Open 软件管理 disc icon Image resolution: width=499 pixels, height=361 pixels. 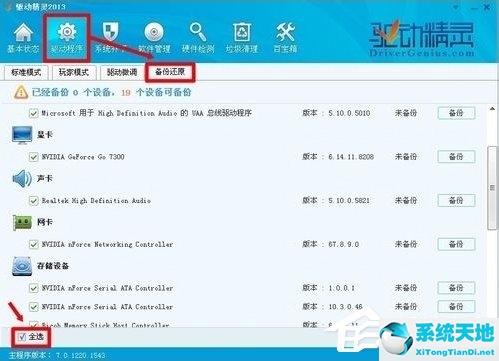pos(154,38)
